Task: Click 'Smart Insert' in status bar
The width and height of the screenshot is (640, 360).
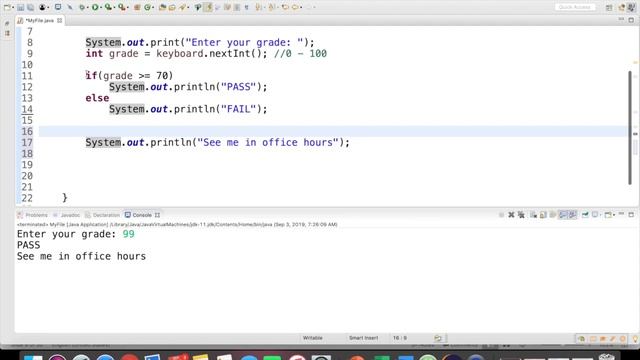Action: (x=363, y=338)
